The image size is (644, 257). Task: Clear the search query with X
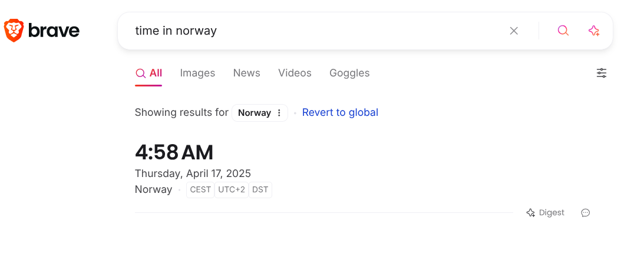(x=514, y=31)
